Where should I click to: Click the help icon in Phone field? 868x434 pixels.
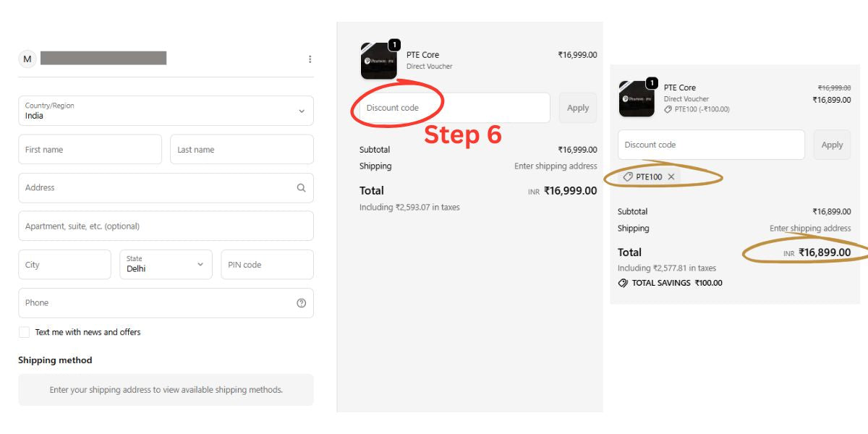[x=301, y=303]
